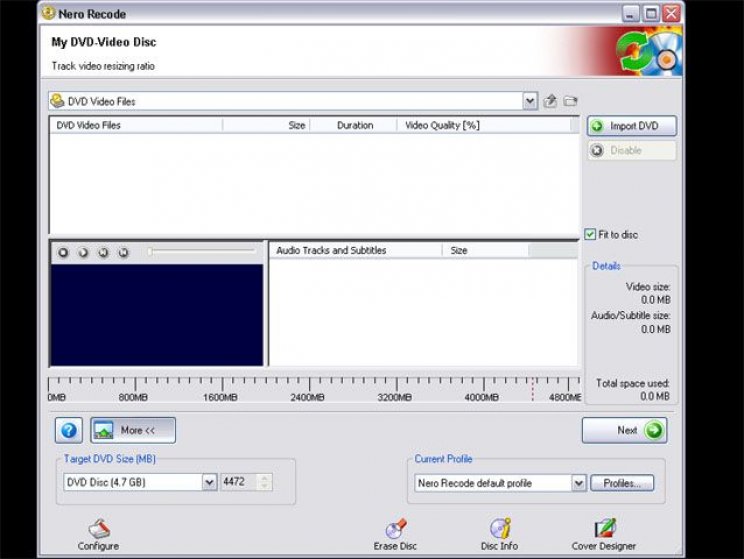Collapse options with More << button
744x559 pixels.
pos(133,430)
